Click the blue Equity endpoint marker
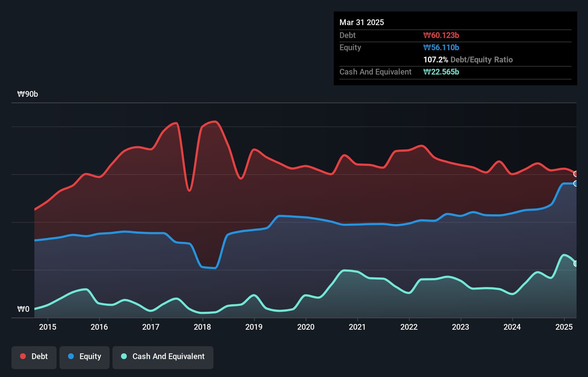The width and height of the screenshot is (588, 377). point(576,183)
